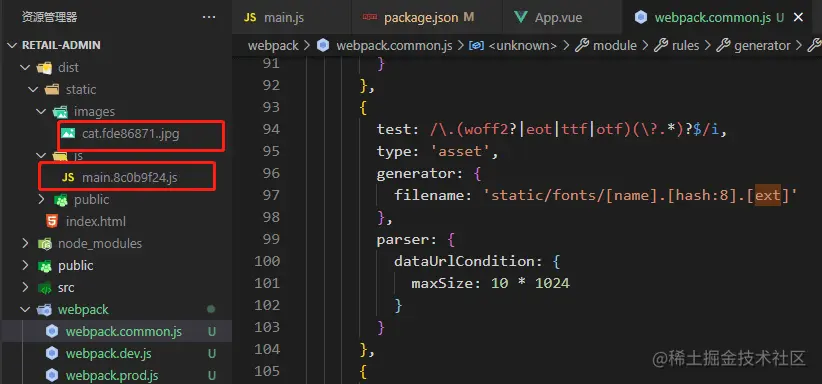The image size is (822, 384).
Task: Click the rules breadcrumb segment
Action: point(686,46)
